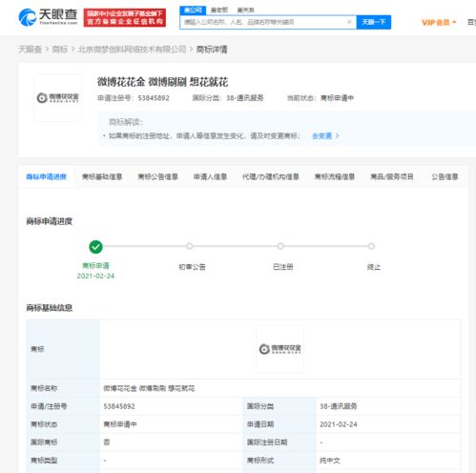
Task: Select the 终止 progress step circle
Action: [x=371, y=246]
